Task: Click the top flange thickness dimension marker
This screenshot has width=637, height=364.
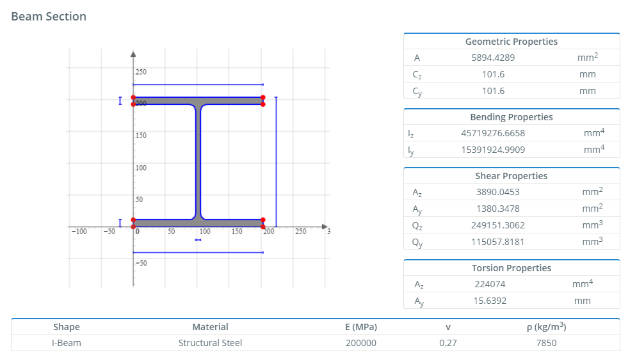Action: tap(120, 100)
